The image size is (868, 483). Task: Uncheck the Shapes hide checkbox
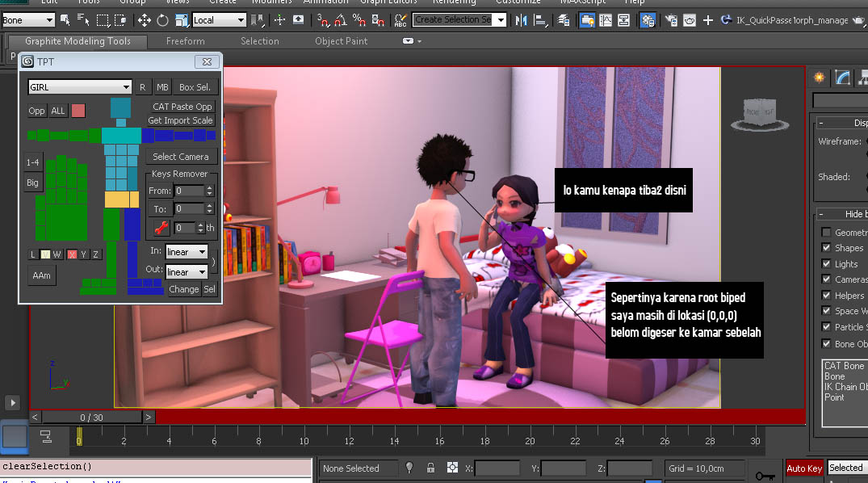[826, 248]
